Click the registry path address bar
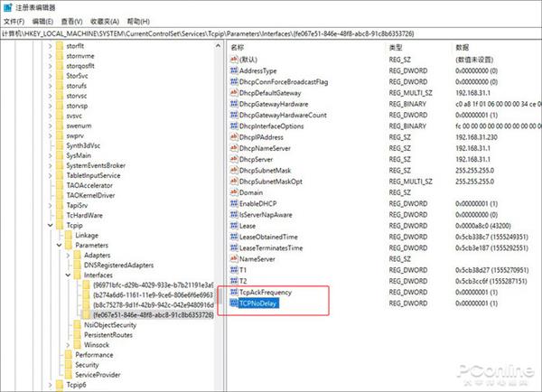The width and height of the screenshot is (542, 392). (x=271, y=33)
